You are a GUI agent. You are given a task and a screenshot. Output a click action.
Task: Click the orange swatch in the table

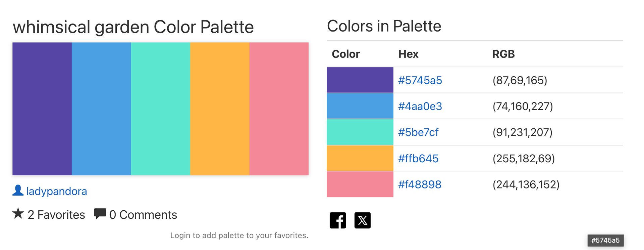pyautogui.click(x=360, y=158)
